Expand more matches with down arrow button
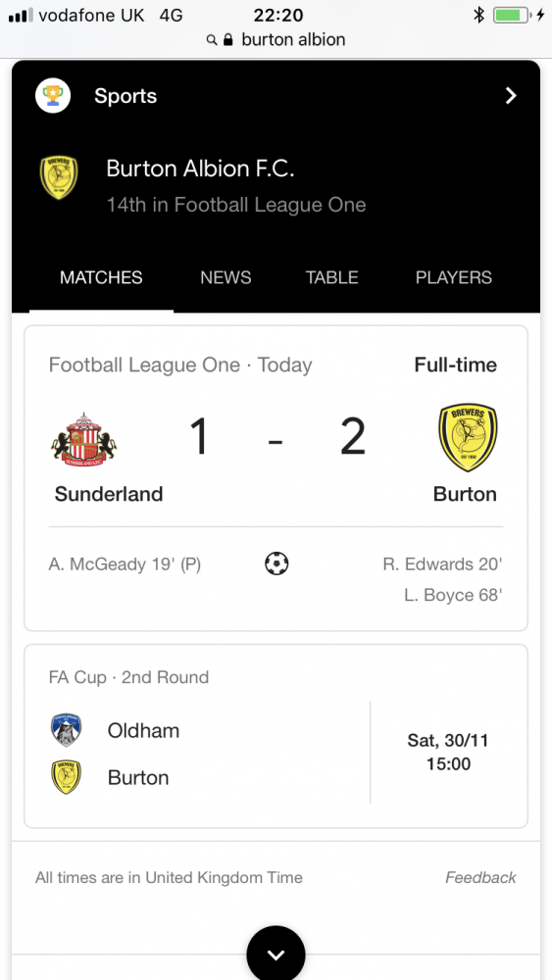552x980 pixels. [276, 955]
